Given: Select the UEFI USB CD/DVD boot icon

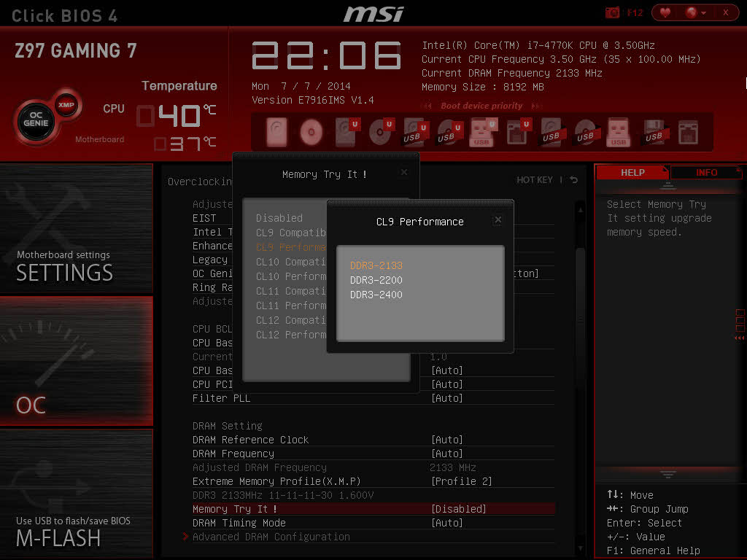Looking at the screenshot, I should tap(449, 132).
